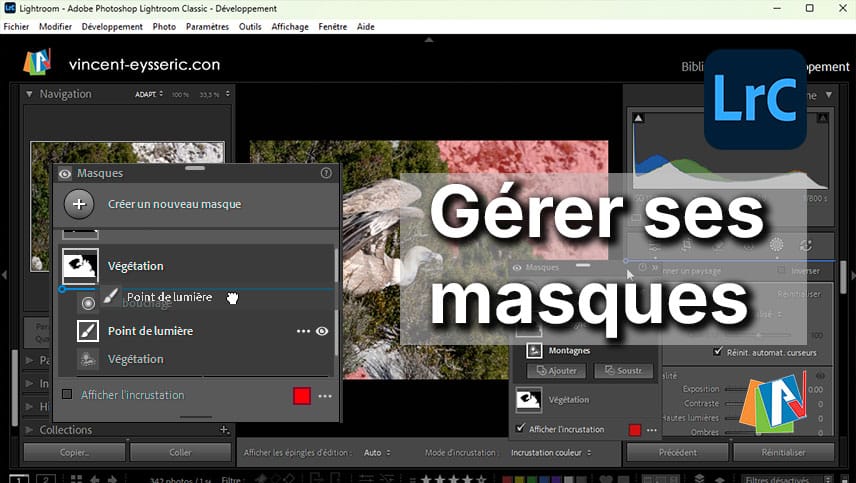The height and width of the screenshot is (483, 856).
Task: Uncheck Réinit. automat. curseurs
Action: click(x=718, y=352)
